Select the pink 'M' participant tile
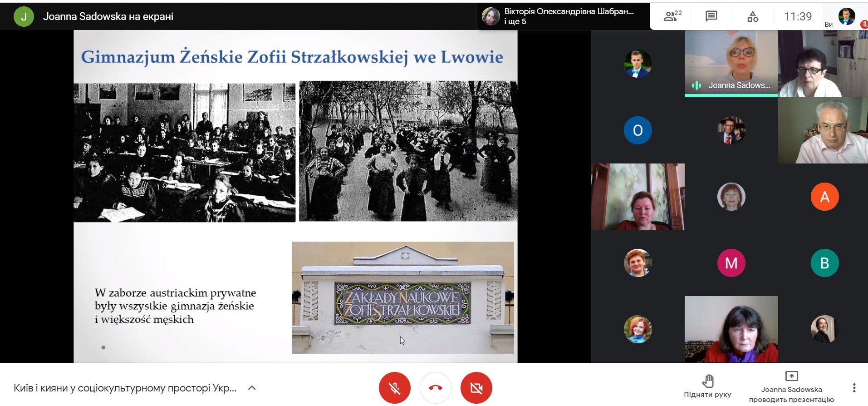Image resolution: width=868 pixels, height=406 pixels. 731,263
